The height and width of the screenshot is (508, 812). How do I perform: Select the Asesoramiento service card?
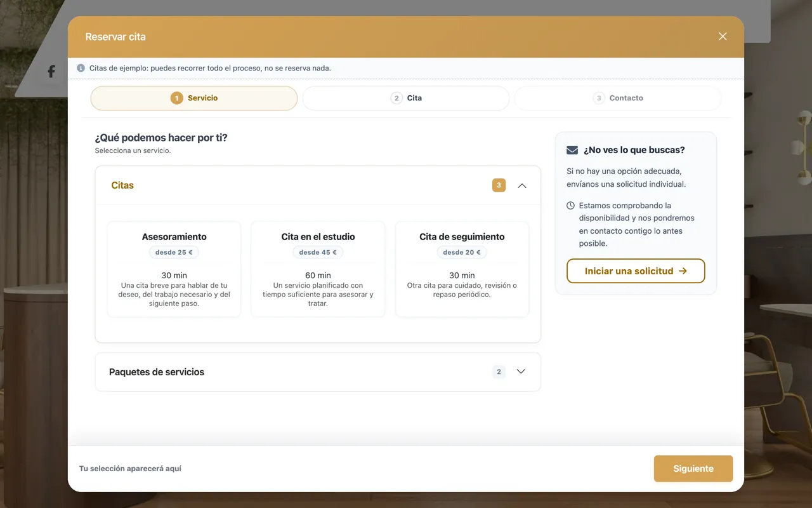174,269
